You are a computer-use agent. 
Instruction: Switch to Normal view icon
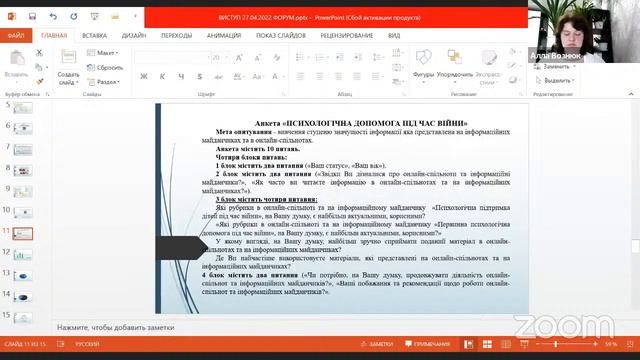(468, 344)
